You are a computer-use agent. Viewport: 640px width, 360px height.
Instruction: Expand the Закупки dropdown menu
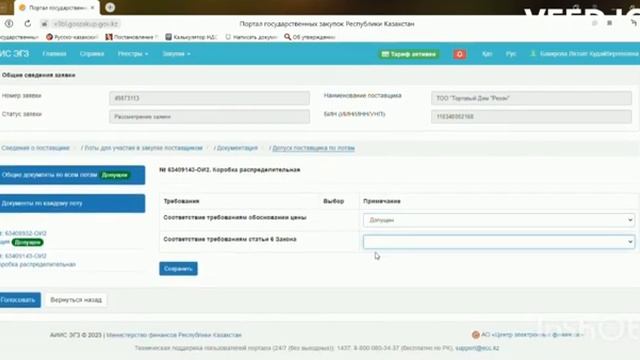pyautogui.click(x=176, y=53)
